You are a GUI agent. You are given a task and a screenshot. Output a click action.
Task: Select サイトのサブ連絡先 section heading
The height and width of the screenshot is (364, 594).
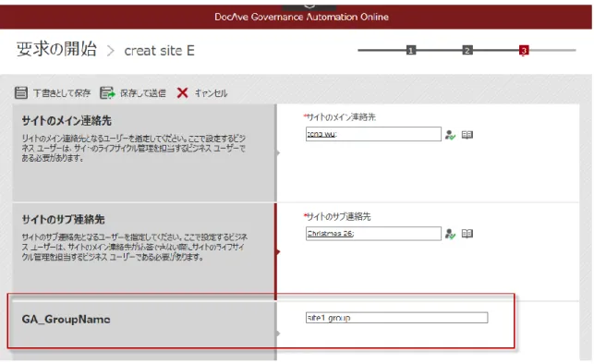(x=63, y=219)
